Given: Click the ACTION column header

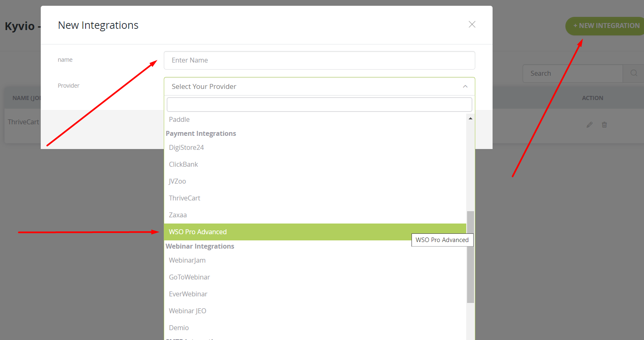Looking at the screenshot, I should tap(593, 98).
